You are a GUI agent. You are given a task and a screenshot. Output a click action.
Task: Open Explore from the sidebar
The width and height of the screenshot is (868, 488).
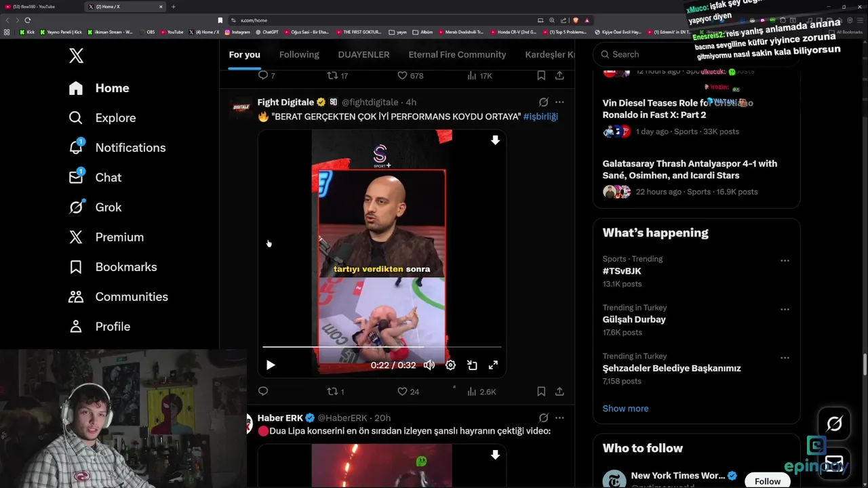[x=102, y=118]
